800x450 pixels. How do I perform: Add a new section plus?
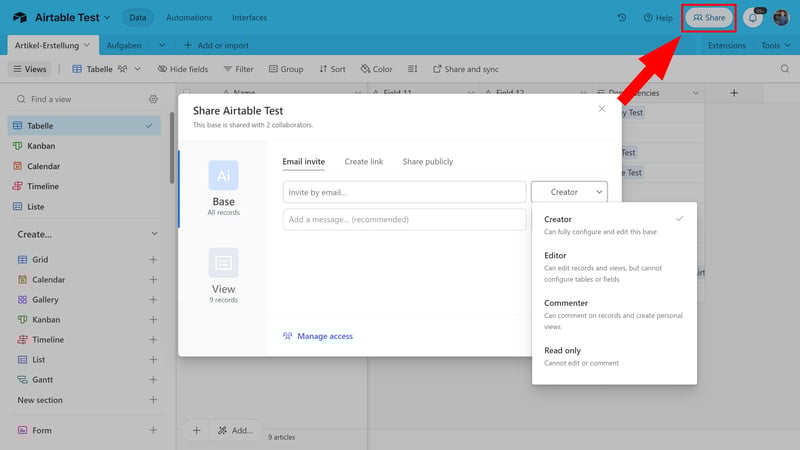click(x=153, y=400)
